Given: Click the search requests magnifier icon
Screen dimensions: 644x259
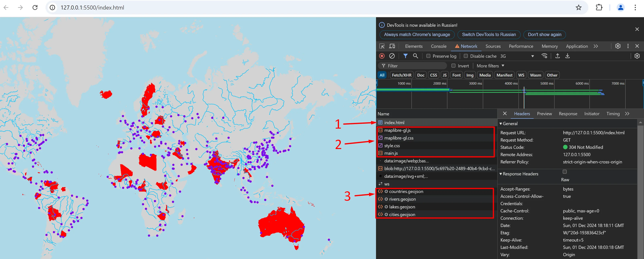Looking at the screenshot, I should 415,56.
